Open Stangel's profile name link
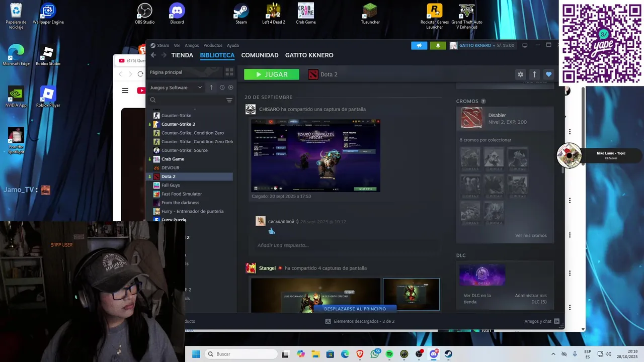 267,268
